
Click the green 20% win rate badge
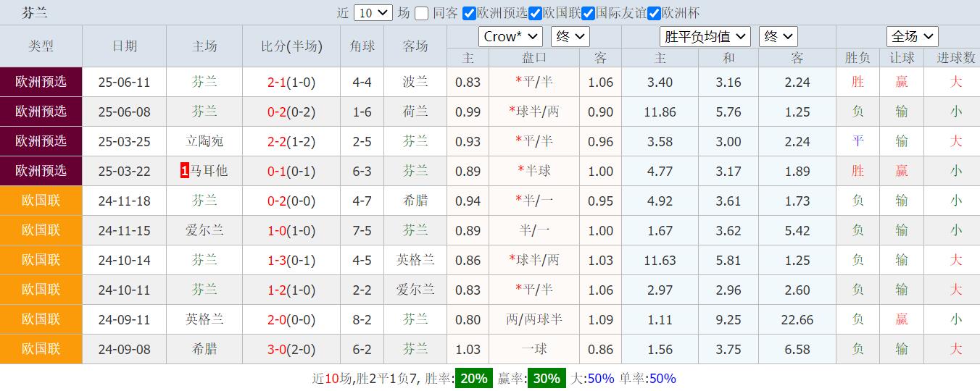tap(474, 378)
